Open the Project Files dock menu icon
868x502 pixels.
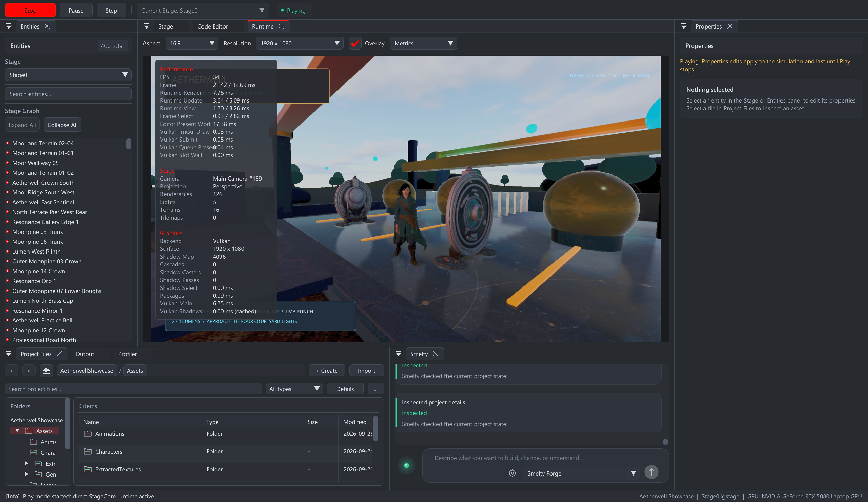pos(9,354)
